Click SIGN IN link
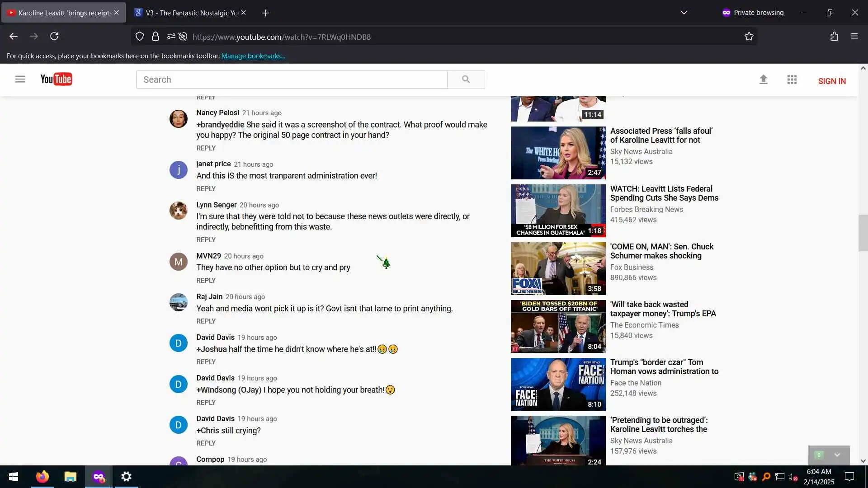 [831, 81]
